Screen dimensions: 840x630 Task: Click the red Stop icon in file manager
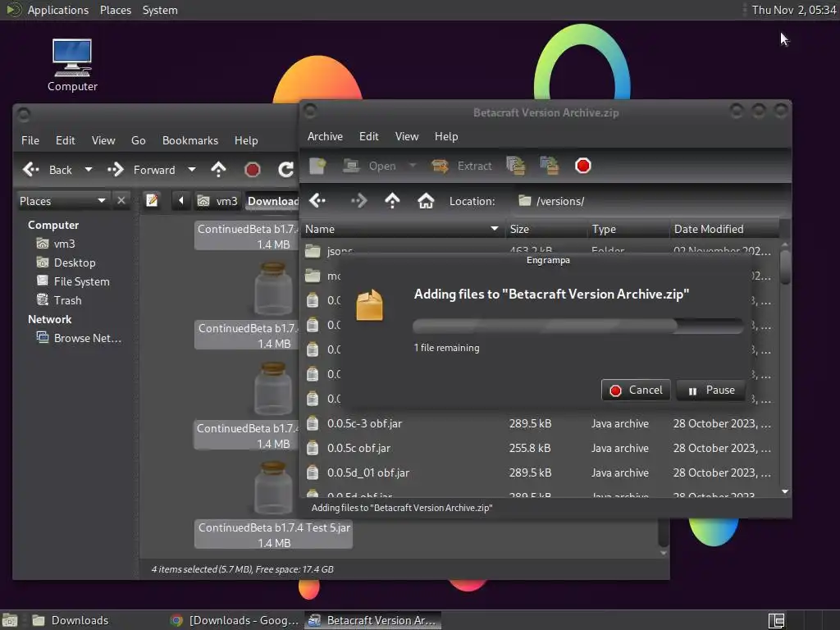(x=253, y=170)
